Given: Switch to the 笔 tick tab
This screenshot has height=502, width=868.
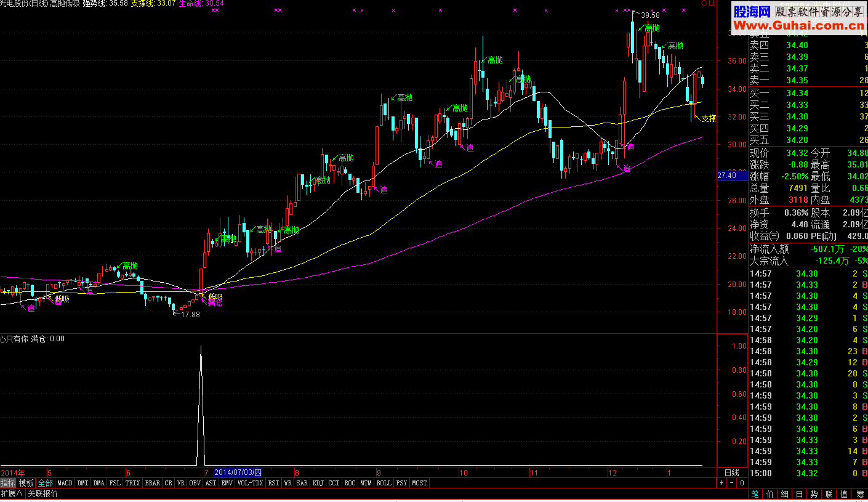Looking at the screenshot, I should pyautogui.click(x=755, y=494).
